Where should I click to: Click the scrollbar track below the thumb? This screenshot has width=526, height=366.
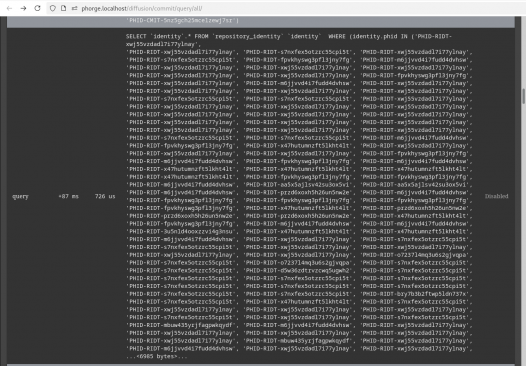pos(523,235)
